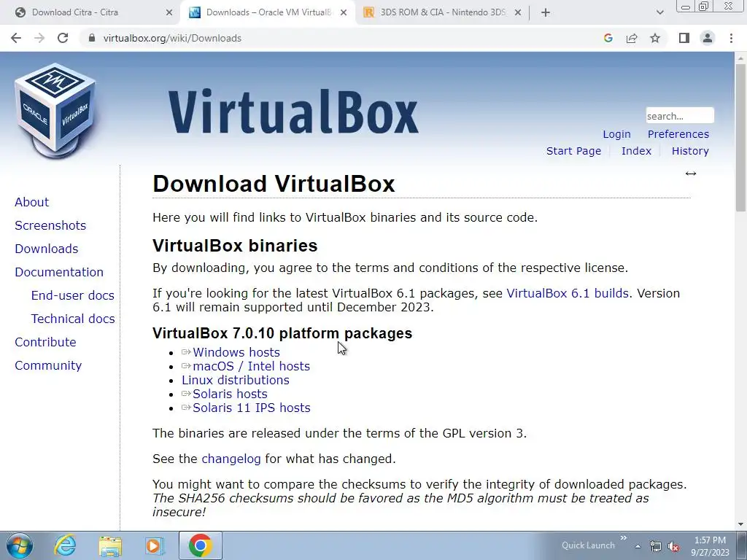Follow the VirtualBox 6.1 builds link
The width and height of the screenshot is (747, 560).
coord(568,293)
